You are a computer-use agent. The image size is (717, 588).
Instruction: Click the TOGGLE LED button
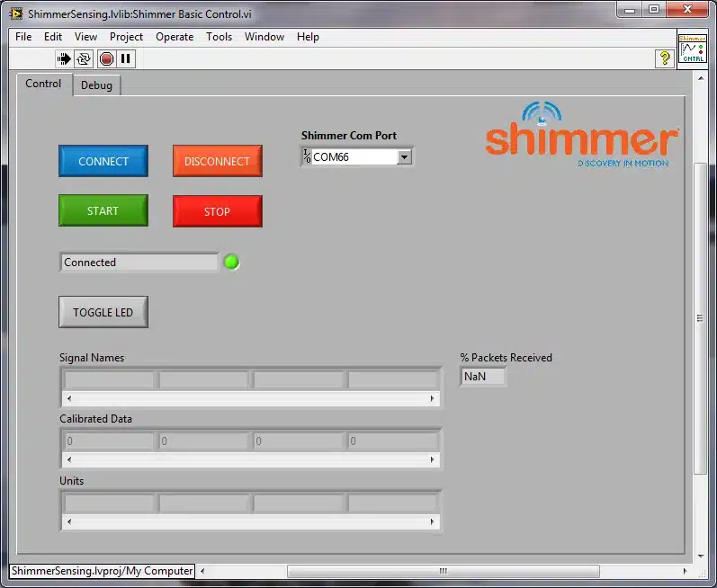point(103,312)
